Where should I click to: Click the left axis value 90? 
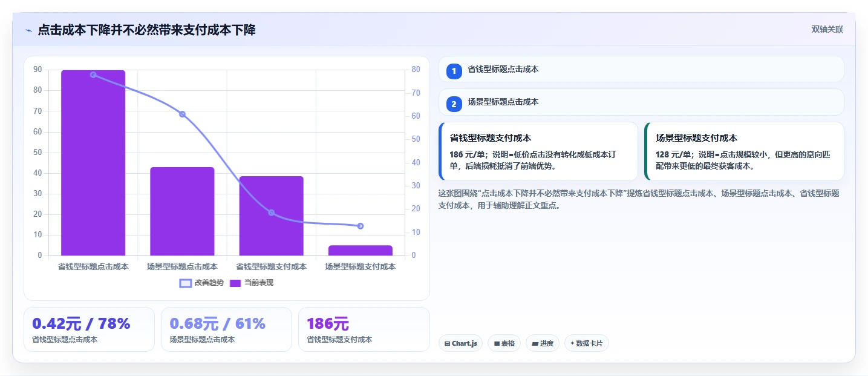pos(38,70)
